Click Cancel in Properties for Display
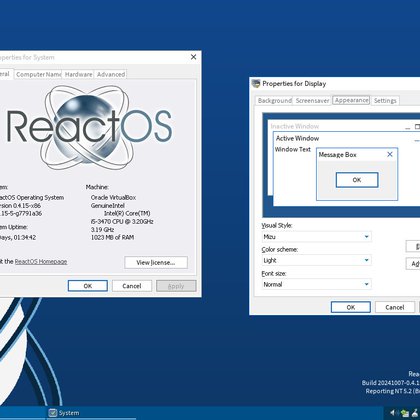This screenshot has width=420, height=420. (x=395, y=307)
